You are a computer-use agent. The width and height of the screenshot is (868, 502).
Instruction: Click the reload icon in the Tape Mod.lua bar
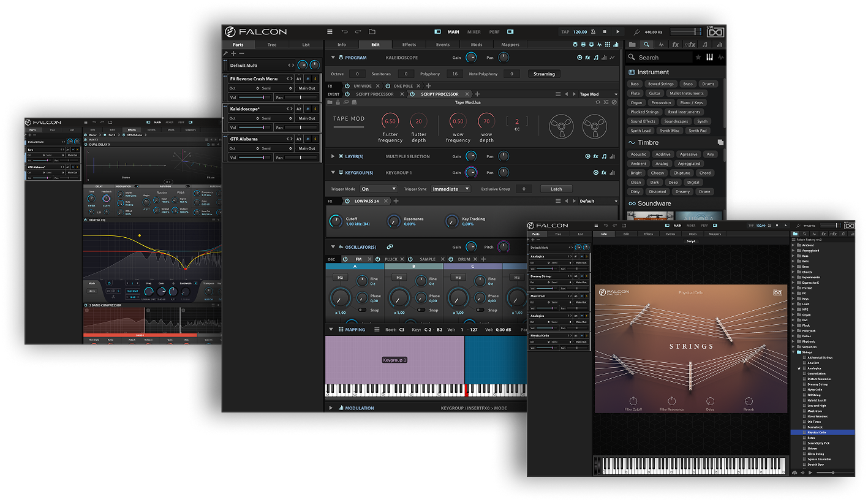598,102
